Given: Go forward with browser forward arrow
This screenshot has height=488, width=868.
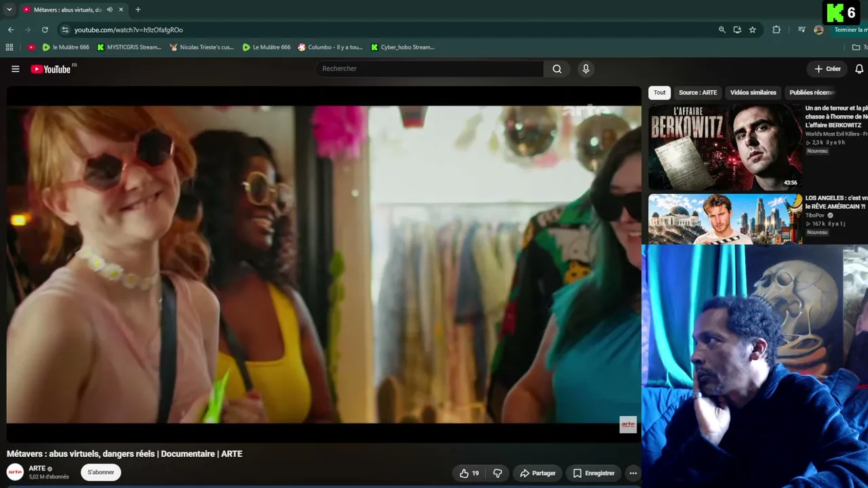Looking at the screenshot, I should (x=28, y=30).
